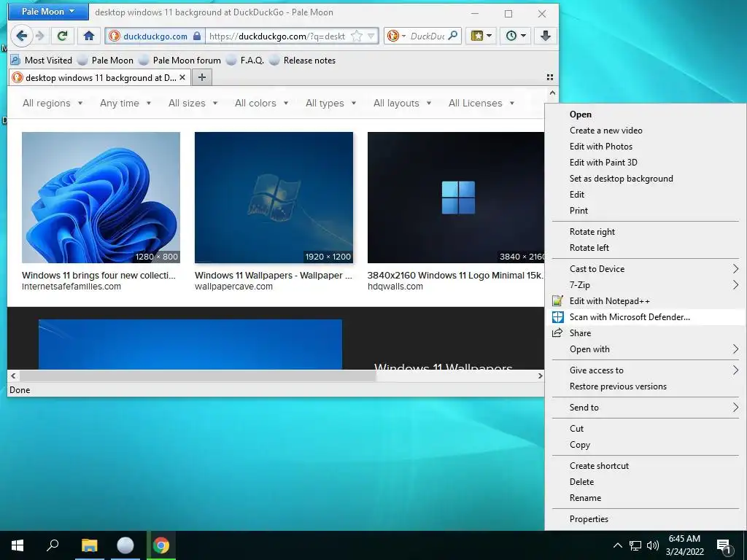This screenshot has height=560, width=747.
Task: Click the Most Visited bookmark icon
Action: [16, 60]
